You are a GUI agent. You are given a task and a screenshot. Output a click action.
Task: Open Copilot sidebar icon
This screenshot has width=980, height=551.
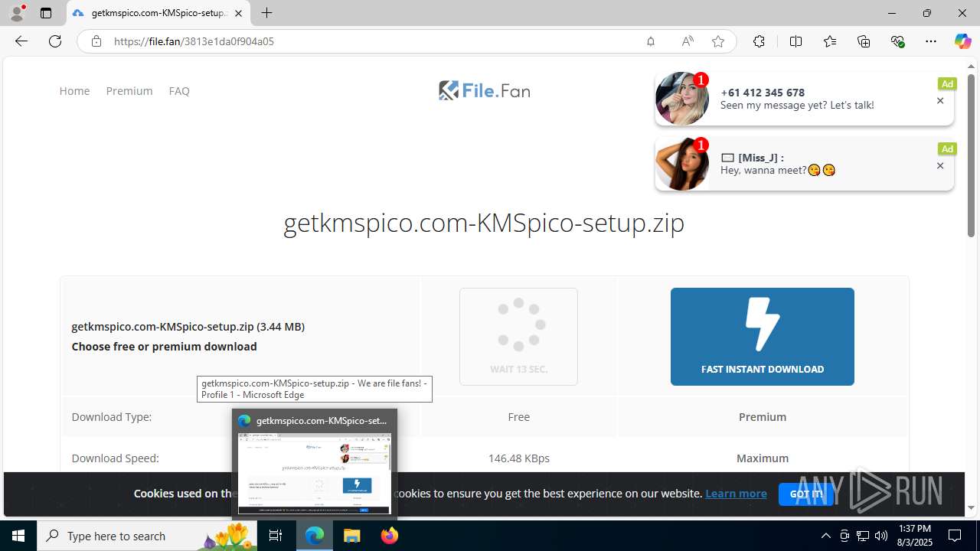coord(962,41)
